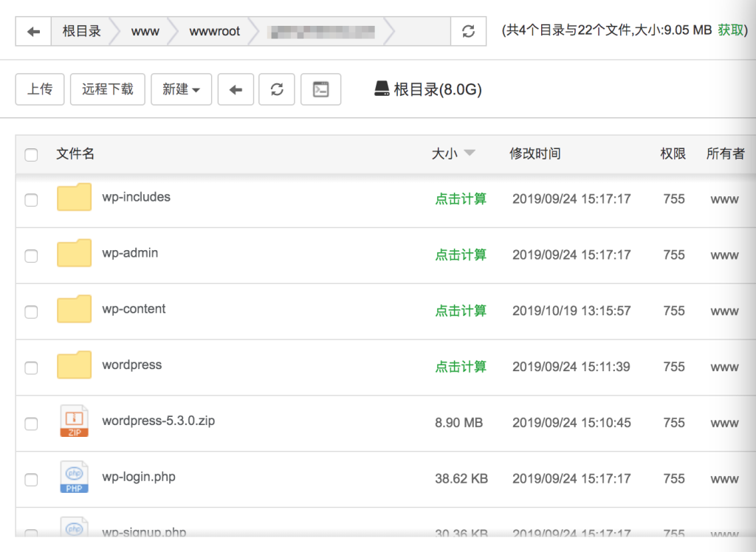Click the 远程下载 remote download button

tap(107, 89)
